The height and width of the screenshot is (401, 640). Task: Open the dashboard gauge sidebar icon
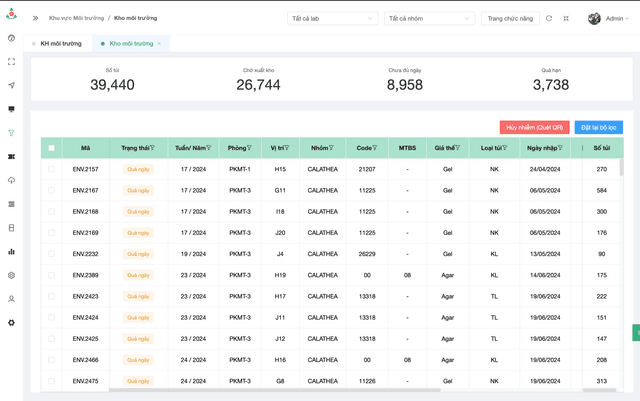coord(11,38)
